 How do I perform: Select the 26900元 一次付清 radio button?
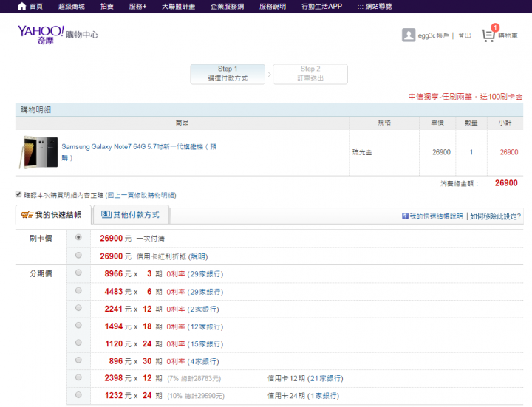(78, 238)
